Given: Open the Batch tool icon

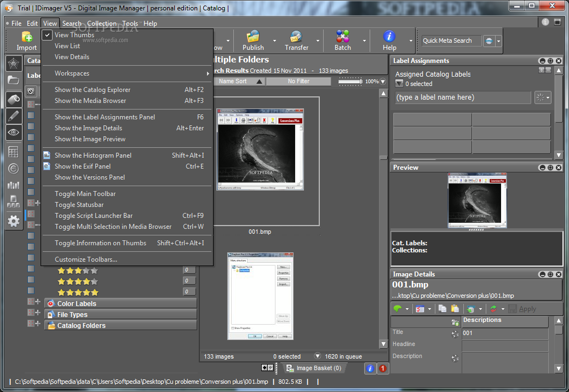Looking at the screenshot, I should pyautogui.click(x=343, y=37).
